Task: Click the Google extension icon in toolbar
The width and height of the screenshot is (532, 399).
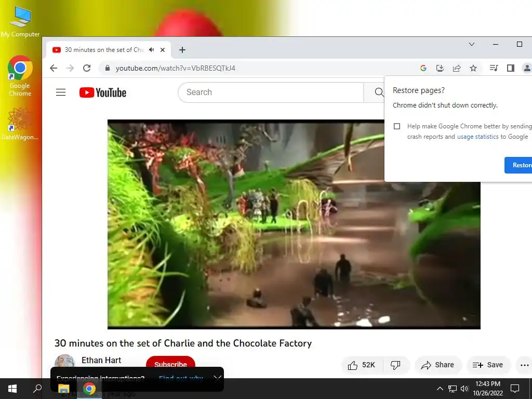Action: point(423,68)
